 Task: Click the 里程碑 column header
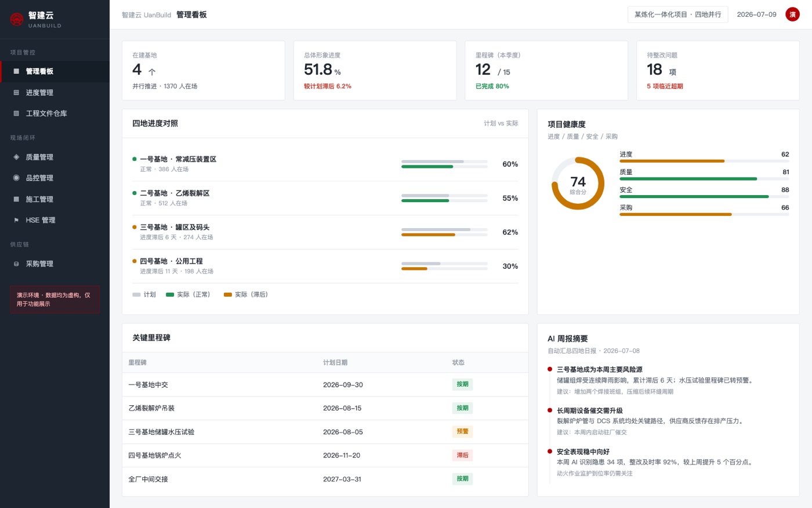point(137,362)
